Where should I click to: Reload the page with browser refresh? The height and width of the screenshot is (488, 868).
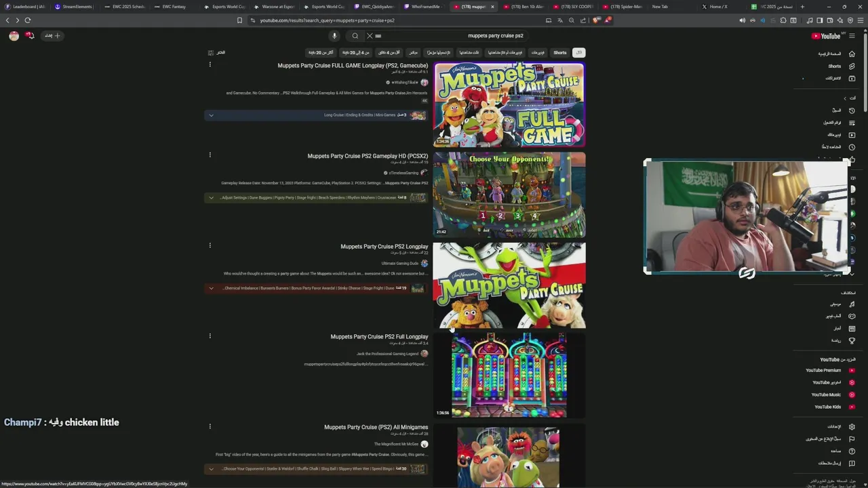[28, 20]
